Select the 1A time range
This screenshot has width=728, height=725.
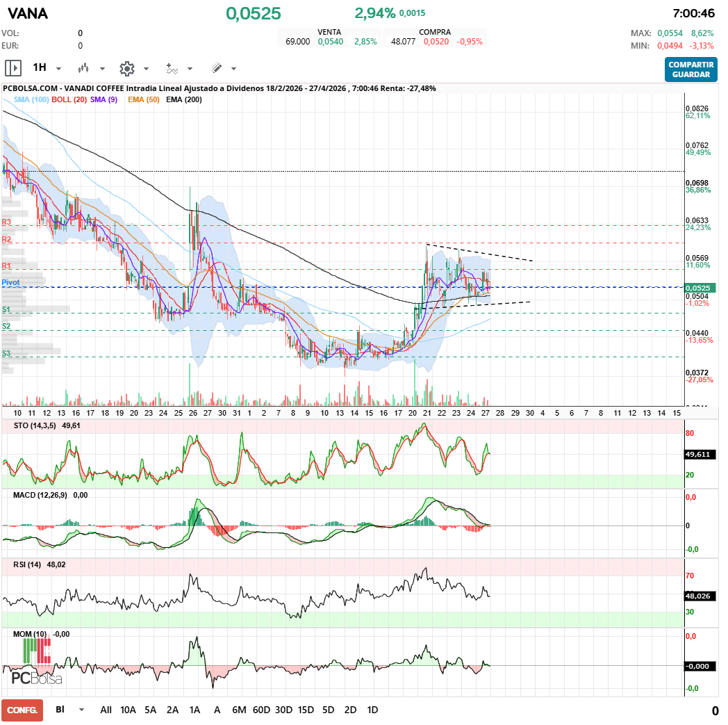(x=195, y=710)
